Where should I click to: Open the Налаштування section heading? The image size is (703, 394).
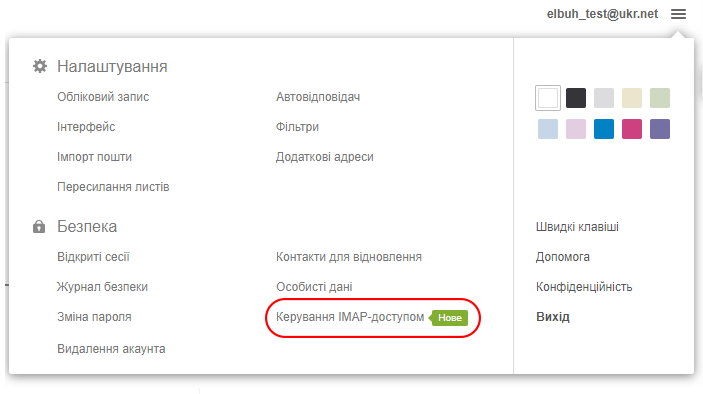tap(112, 66)
